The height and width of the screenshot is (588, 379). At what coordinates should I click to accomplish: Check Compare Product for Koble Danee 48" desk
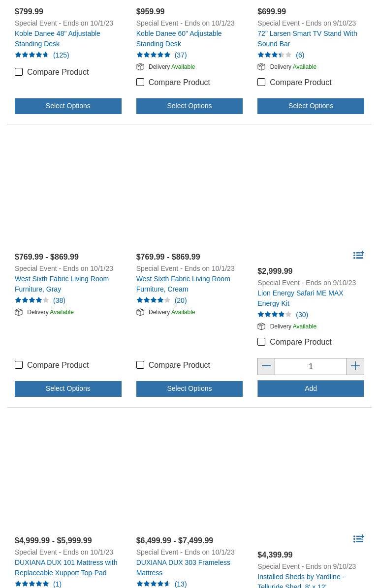(x=19, y=72)
